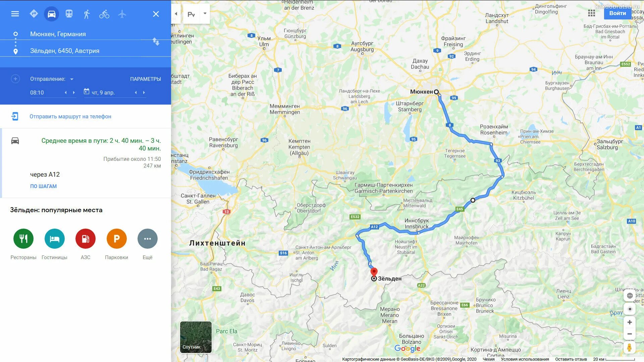Select the transit travel mode icon

pos(69,14)
